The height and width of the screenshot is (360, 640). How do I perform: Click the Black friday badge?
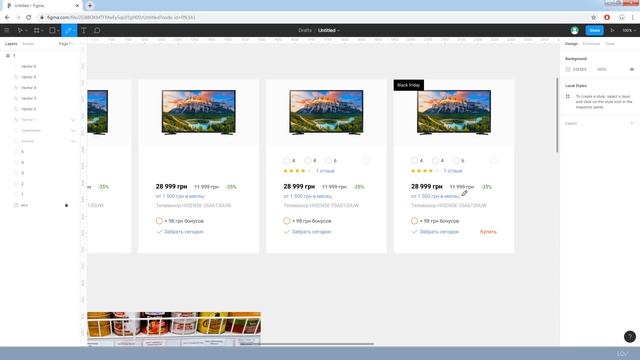409,85
